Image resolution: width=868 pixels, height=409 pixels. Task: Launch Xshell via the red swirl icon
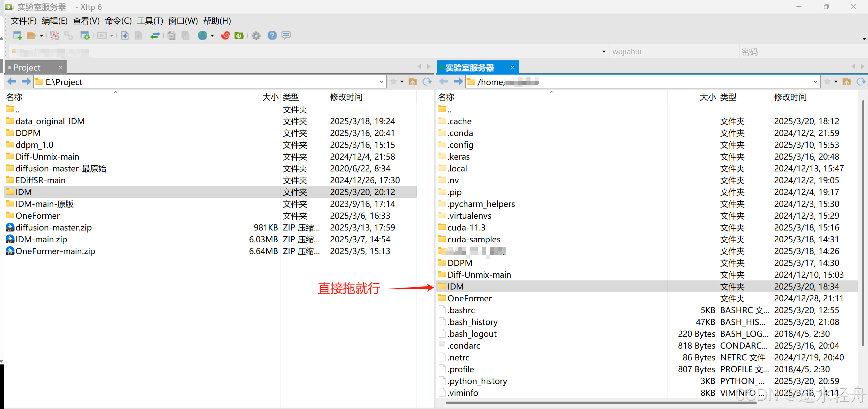pos(225,35)
